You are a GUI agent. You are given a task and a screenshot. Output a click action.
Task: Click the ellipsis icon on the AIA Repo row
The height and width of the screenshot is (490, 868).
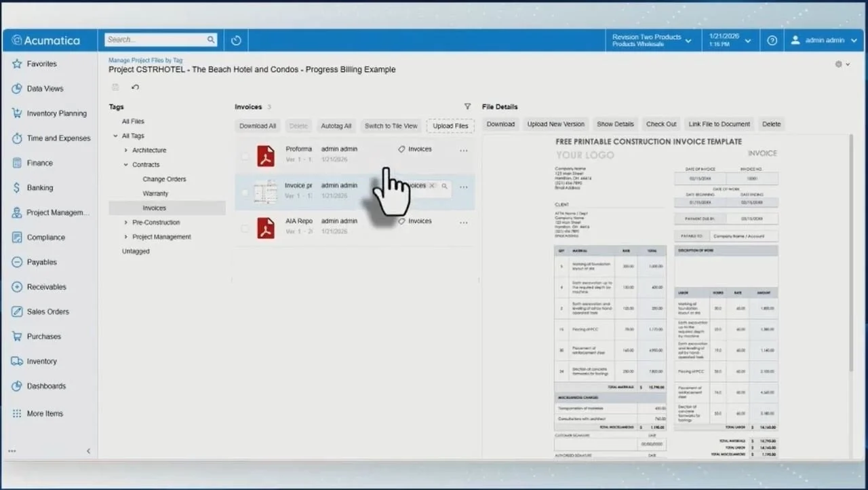point(463,224)
